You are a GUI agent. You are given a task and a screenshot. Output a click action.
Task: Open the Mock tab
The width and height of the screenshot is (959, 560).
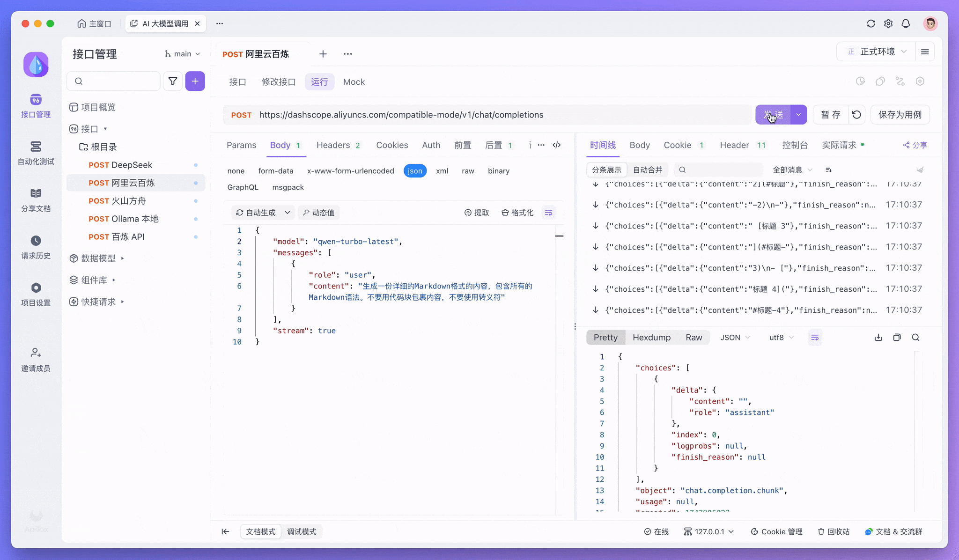point(354,82)
